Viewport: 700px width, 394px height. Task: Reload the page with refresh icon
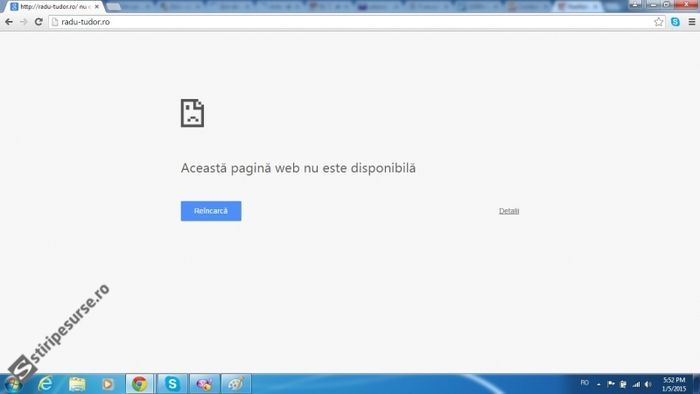(x=38, y=22)
